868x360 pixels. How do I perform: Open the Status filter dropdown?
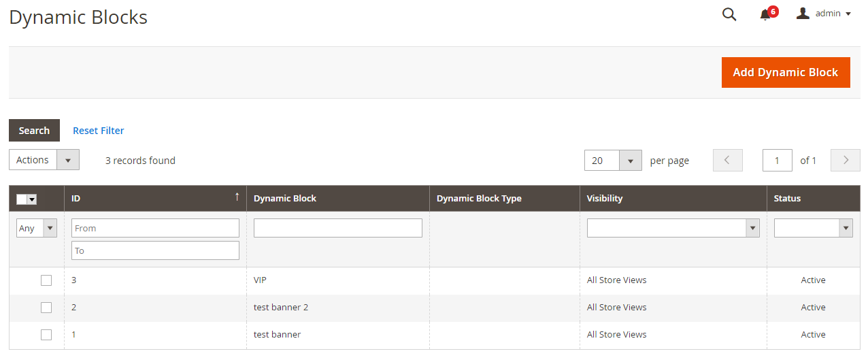[813, 228]
